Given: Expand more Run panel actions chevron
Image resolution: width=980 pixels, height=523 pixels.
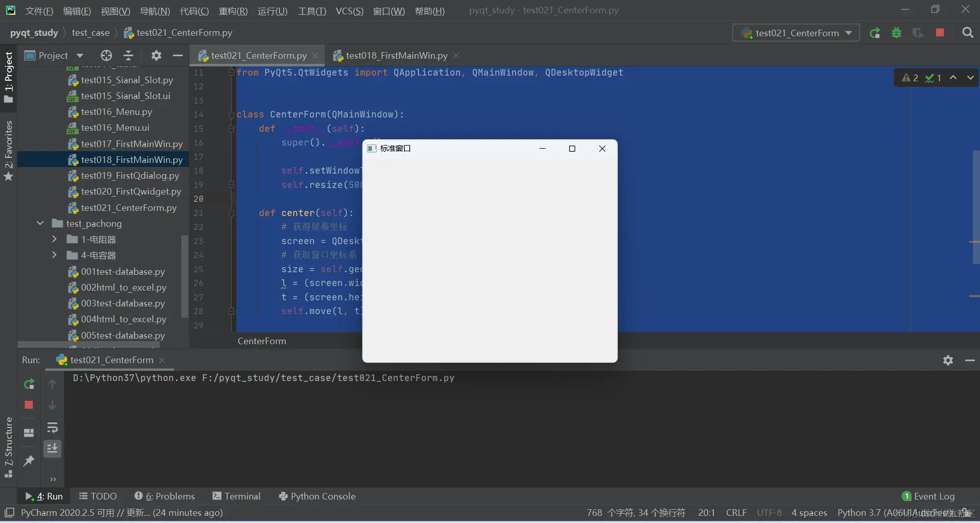Looking at the screenshot, I should pos(53,479).
